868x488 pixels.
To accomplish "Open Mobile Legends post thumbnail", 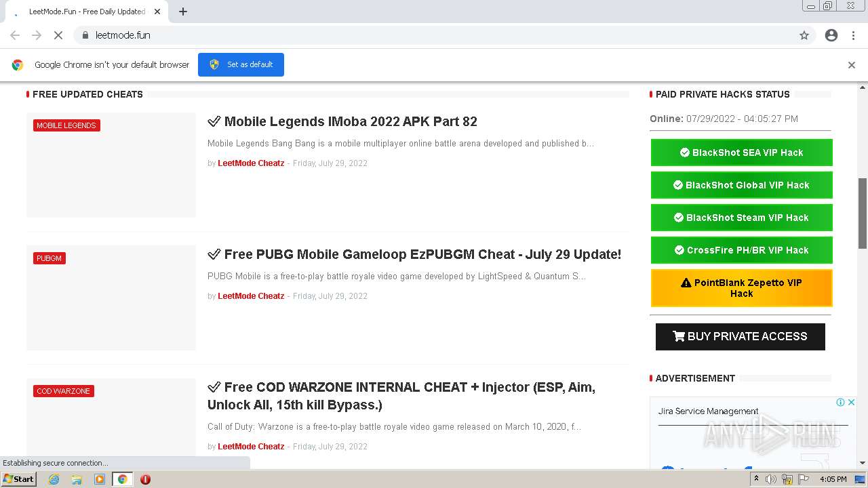I will [x=111, y=165].
